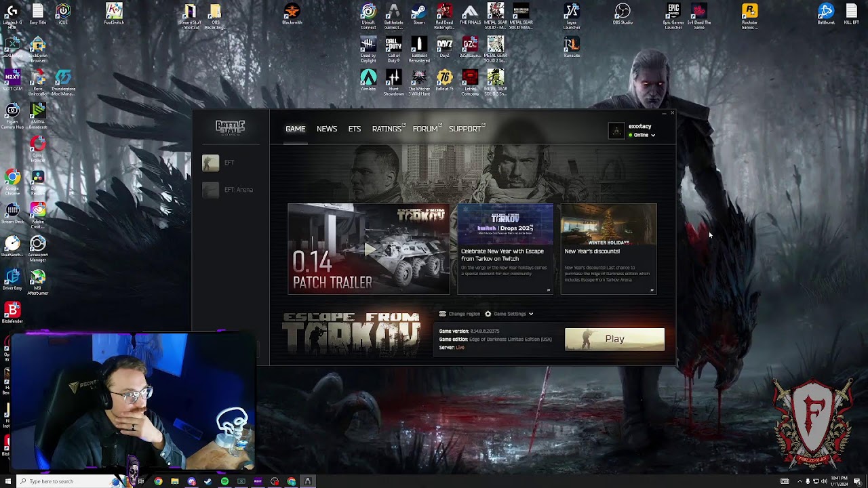The height and width of the screenshot is (488, 868).
Task: Open the Twitch Drops 2023 news card
Action: (x=505, y=249)
